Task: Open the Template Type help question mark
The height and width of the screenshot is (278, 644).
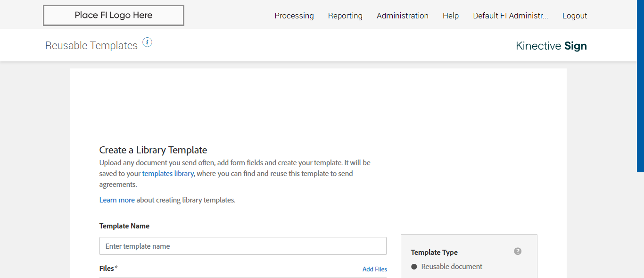Action: (x=518, y=251)
